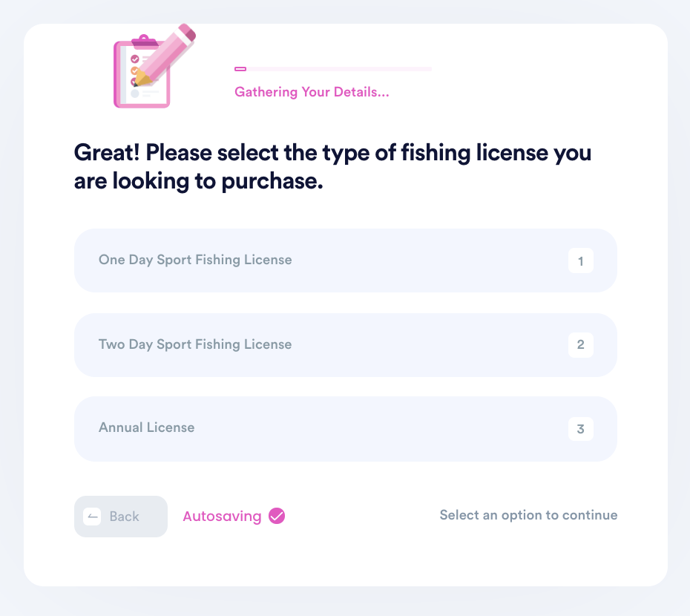This screenshot has width=690, height=616.
Task: Click the Two Day option label text
Action: pos(195,344)
